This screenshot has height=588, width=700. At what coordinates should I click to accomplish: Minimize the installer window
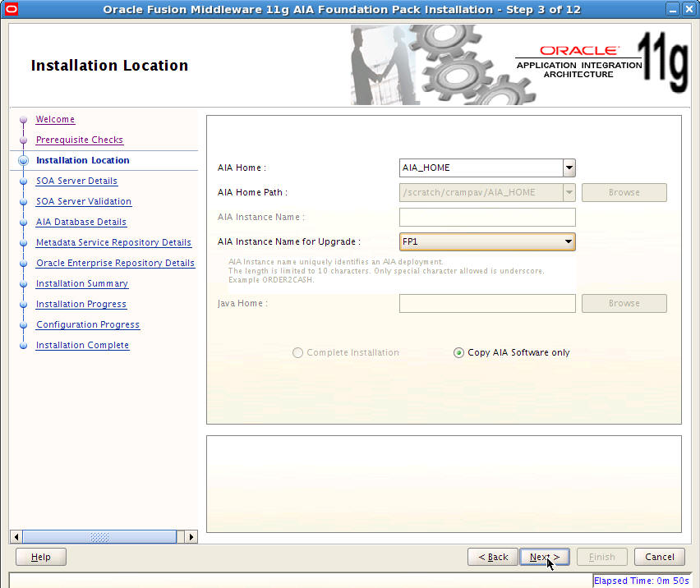[x=673, y=9]
